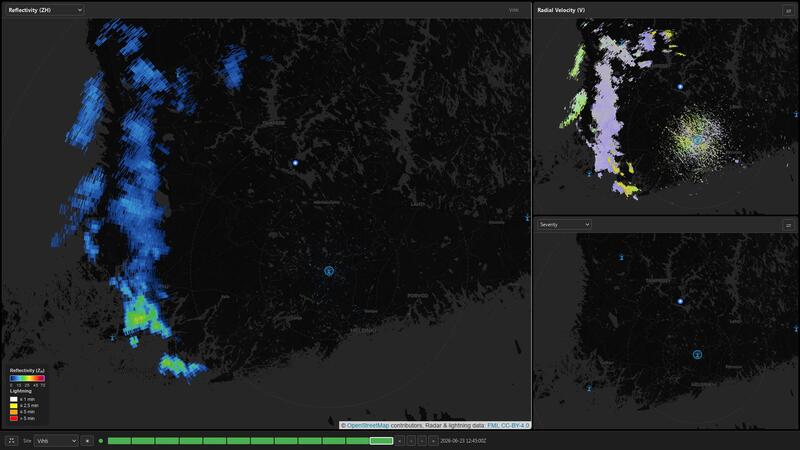This screenshot has width=800, height=450.
Task: Toggle fullscreen with the bottom-left expand icon
Action: coord(11,441)
